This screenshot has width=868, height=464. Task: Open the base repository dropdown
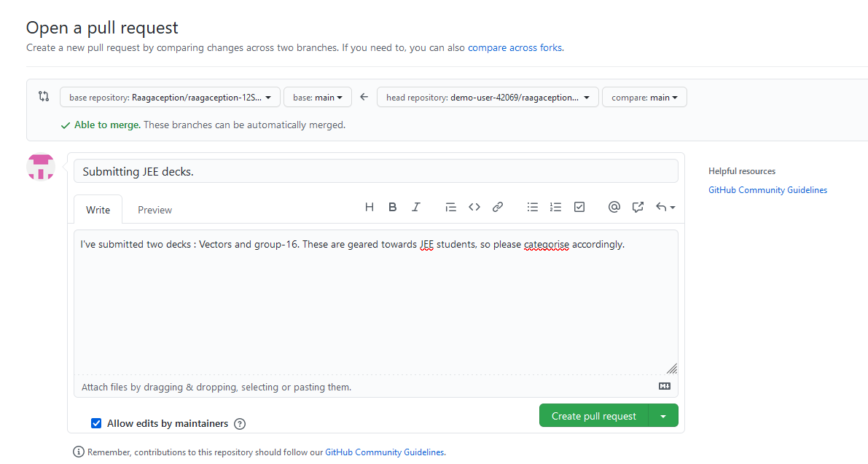pos(170,98)
